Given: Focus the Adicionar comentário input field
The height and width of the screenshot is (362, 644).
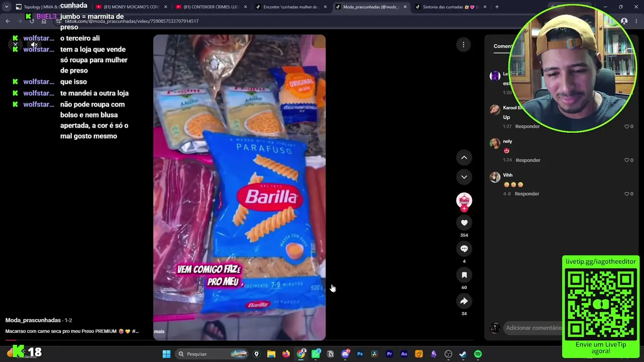Looking at the screenshot, I should click(533, 328).
